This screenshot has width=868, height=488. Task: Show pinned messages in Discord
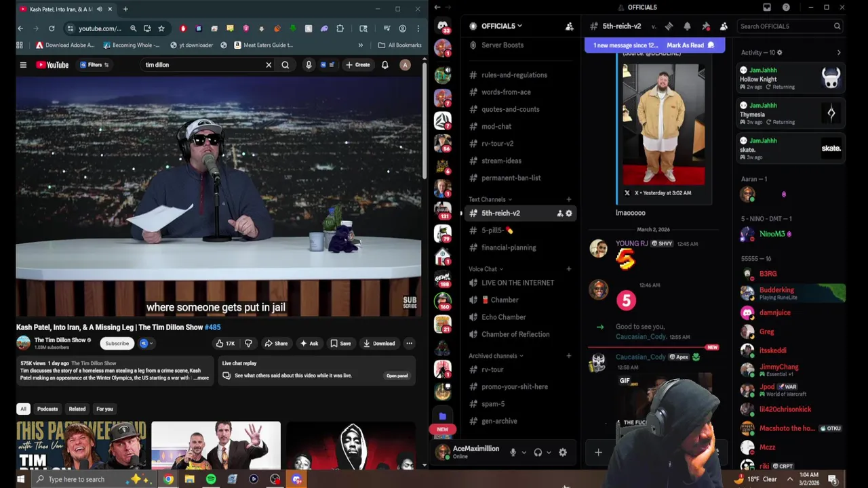coord(706,26)
